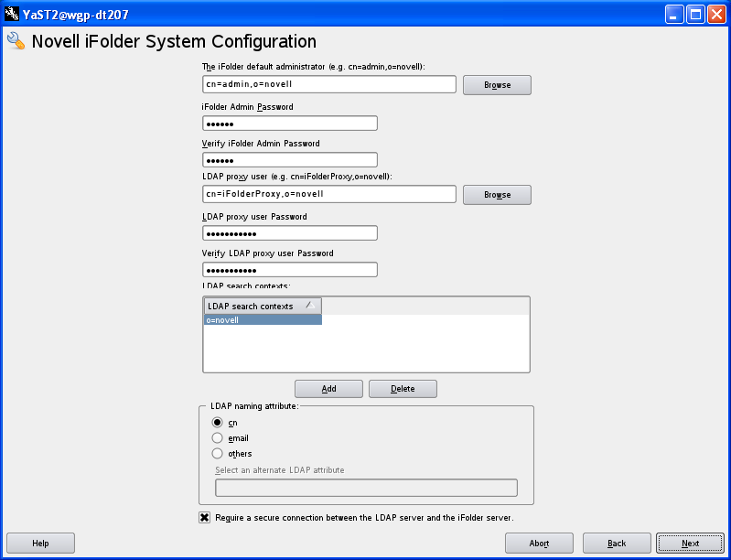Add a new LDAP search context

328,389
